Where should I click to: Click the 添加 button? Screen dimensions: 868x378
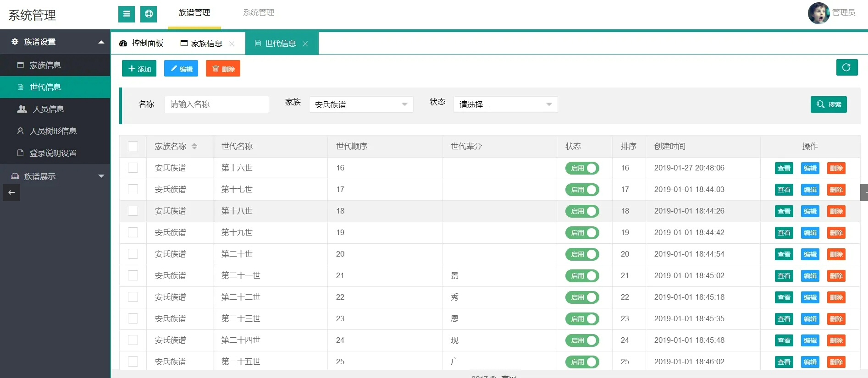pyautogui.click(x=139, y=69)
